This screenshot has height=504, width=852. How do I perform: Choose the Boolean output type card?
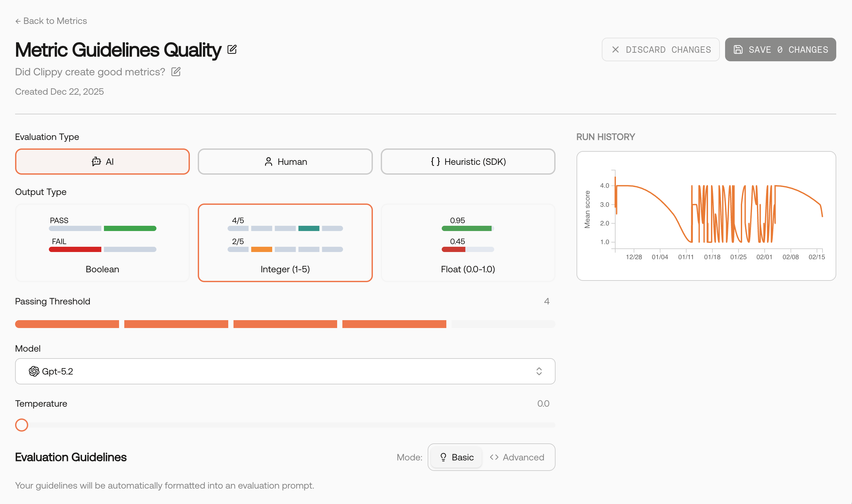tap(102, 243)
